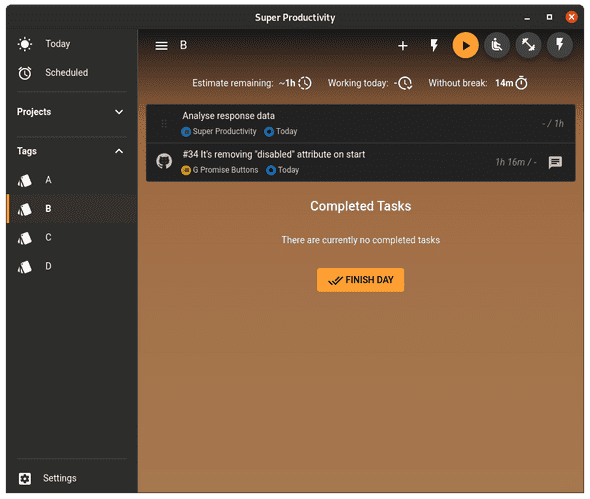Viewport: 590px width, 499px height.
Task: Click Super Productivity project tag on task
Action: tap(219, 131)
